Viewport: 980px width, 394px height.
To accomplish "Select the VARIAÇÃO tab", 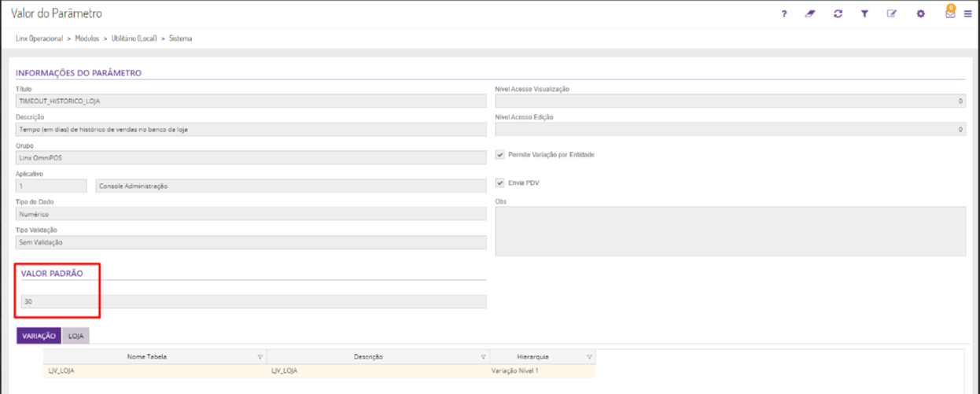I will click(39, 336).
